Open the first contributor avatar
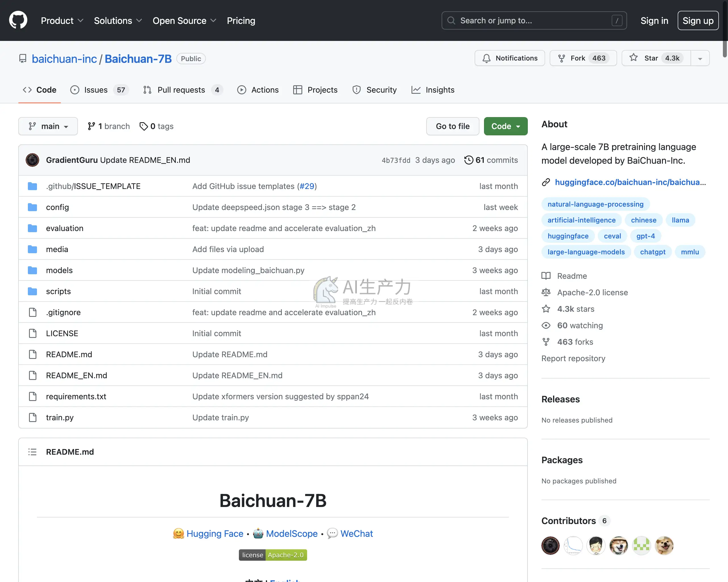 coord(550,546)
